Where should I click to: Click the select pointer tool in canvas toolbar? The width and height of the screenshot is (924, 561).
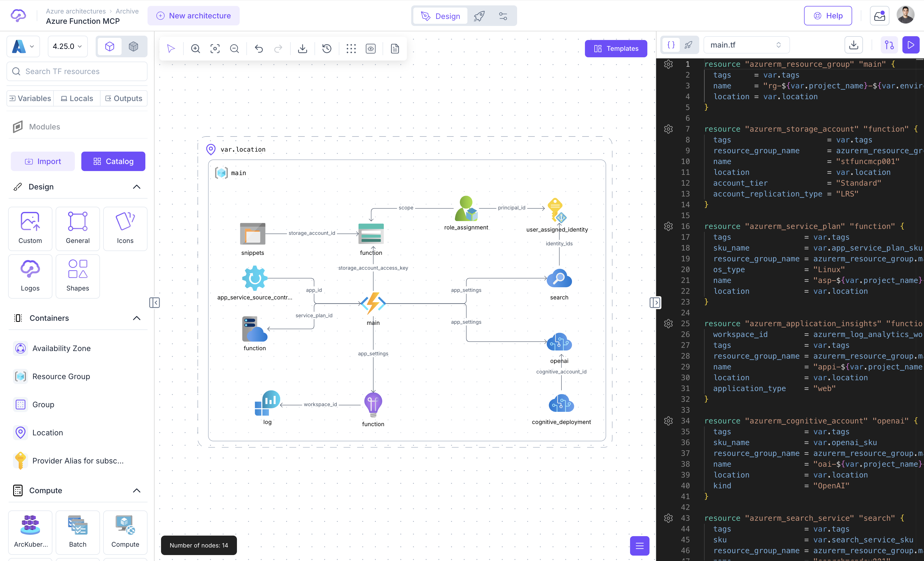coord(171,48)
